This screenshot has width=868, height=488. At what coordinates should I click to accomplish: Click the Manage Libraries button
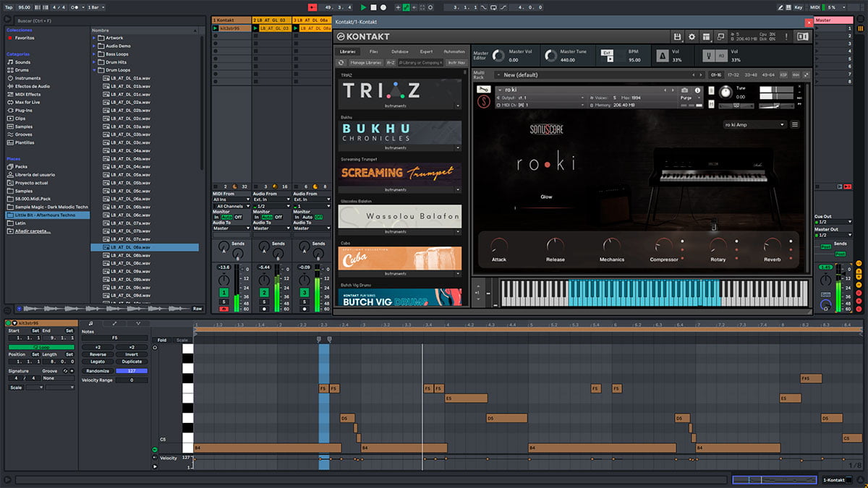pos(366,63)
